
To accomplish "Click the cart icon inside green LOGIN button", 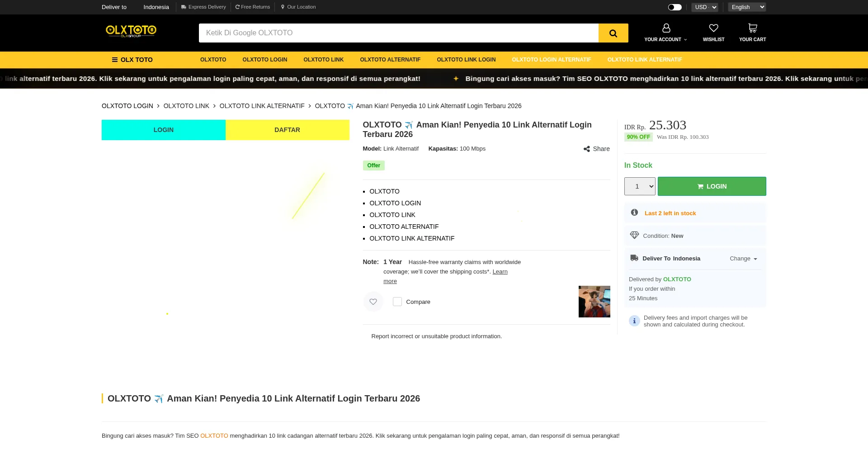I will [x=700, y=186].
